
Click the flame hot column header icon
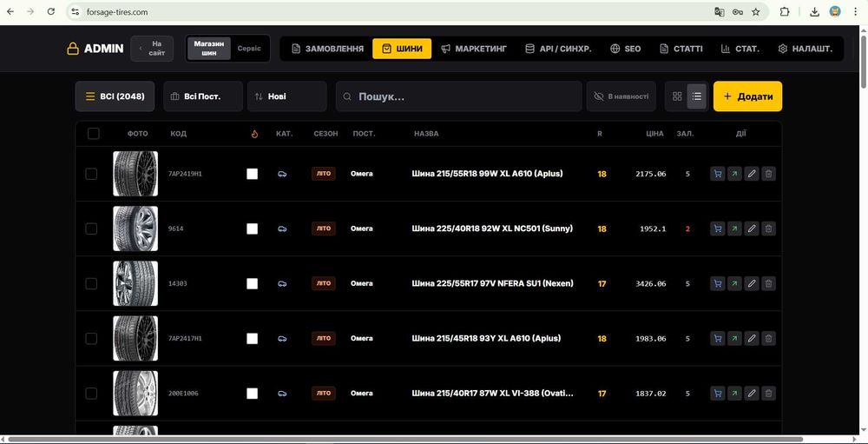254,134
